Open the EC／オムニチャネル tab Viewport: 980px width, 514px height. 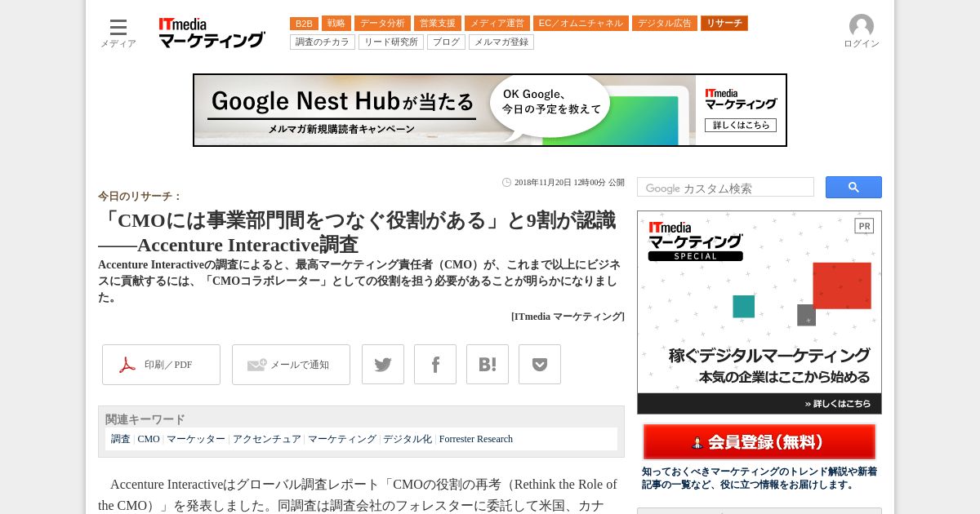[x=581, y=24]
